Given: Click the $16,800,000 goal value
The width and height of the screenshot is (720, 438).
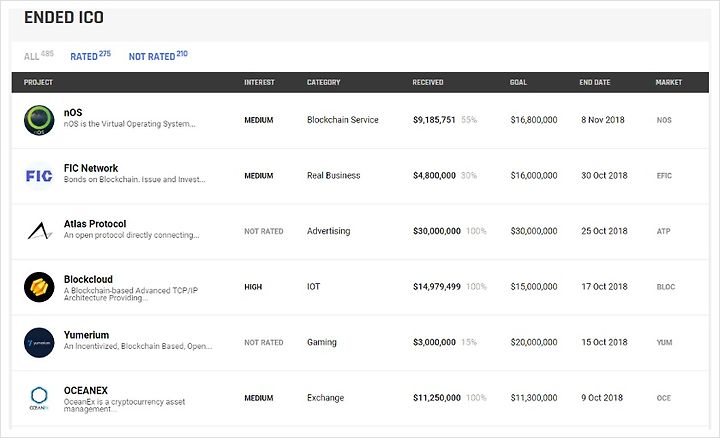Looking at the screenshot, I should click(534, 120).
